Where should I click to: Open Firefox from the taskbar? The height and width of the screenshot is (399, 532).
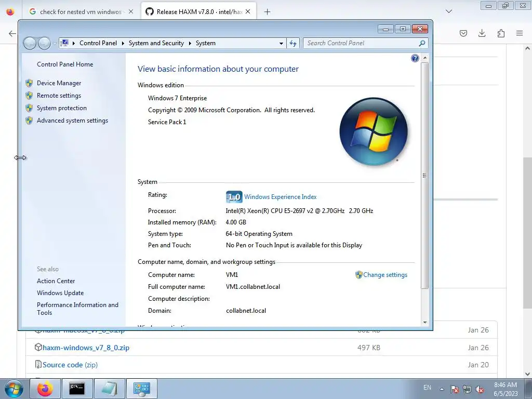click(x=45, y=389)
